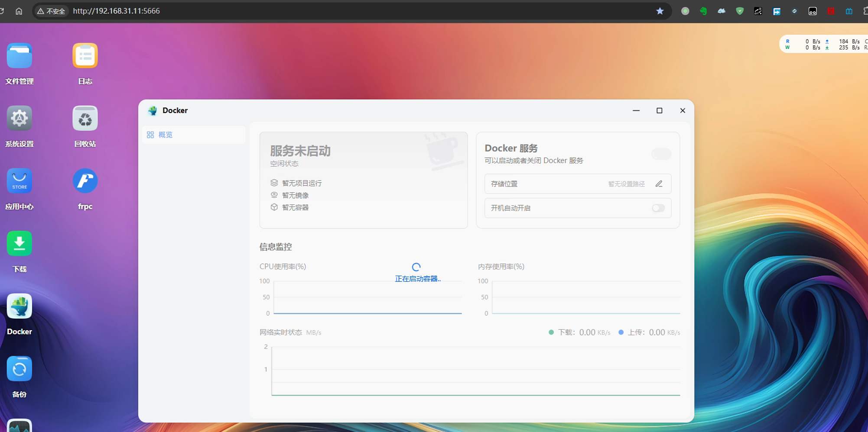Click the 网络实时状态 chart label

pos(281,332)
